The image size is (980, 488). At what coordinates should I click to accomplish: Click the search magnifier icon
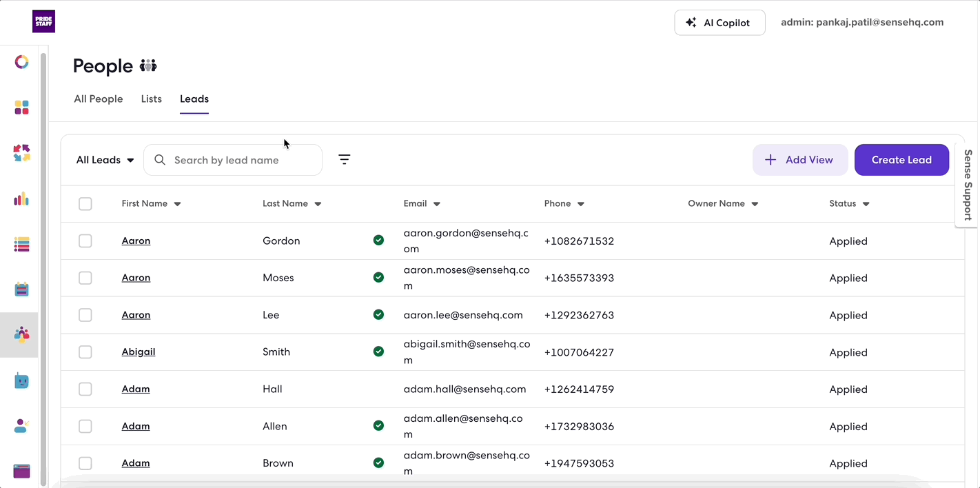click(160, 160)
